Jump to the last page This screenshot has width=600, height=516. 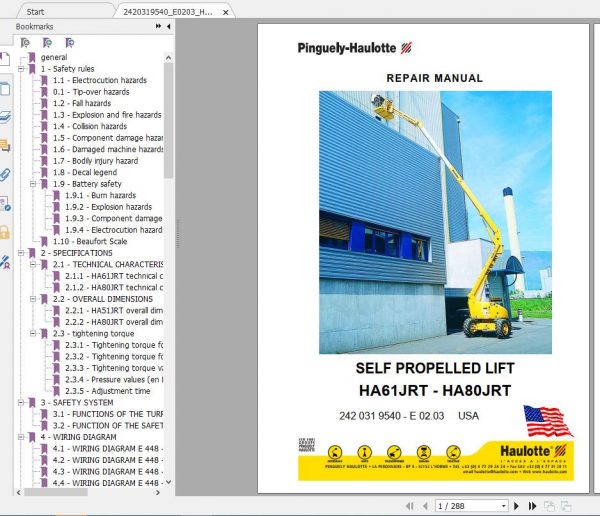[x=532, y=506]
